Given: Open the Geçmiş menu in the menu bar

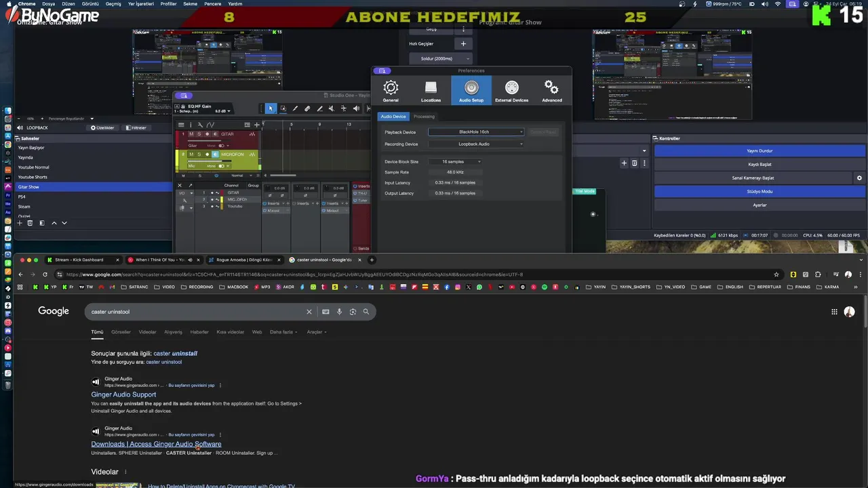Looking at the screenshot, I should (113, 3).
